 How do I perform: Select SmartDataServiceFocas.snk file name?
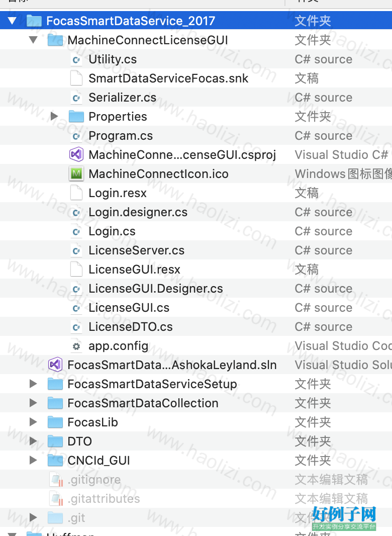pos(168,78)
